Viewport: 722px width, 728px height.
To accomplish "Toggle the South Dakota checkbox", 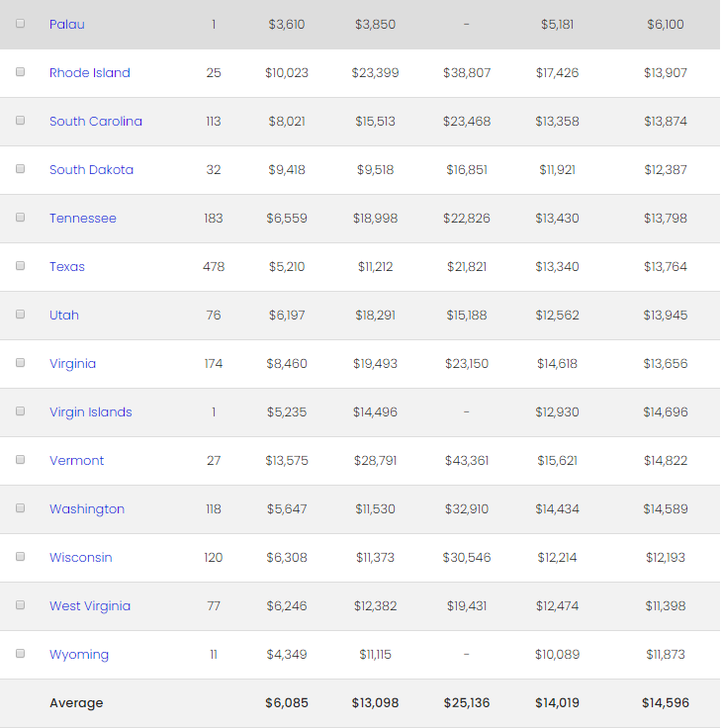I will coord(20,169).
